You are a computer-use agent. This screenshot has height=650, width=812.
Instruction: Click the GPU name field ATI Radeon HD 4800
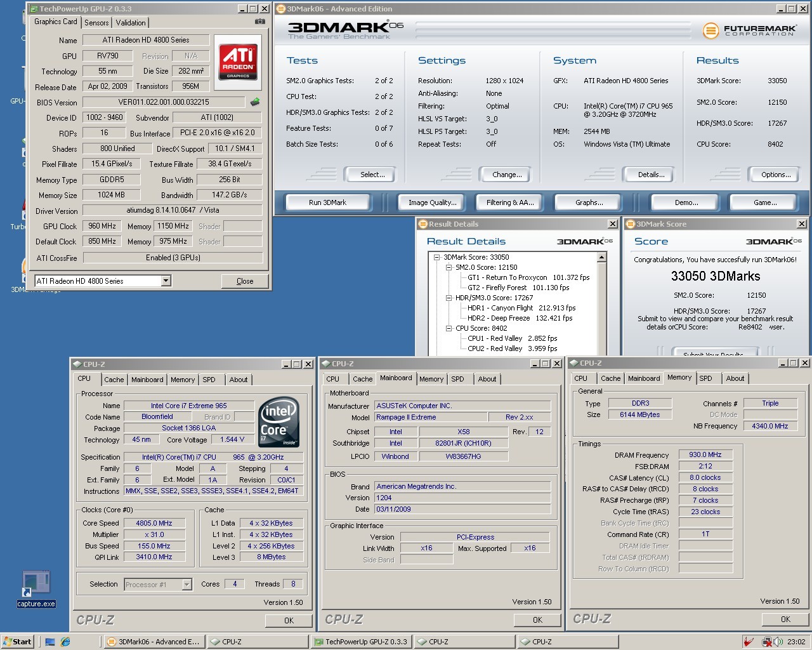click(146, 40)
